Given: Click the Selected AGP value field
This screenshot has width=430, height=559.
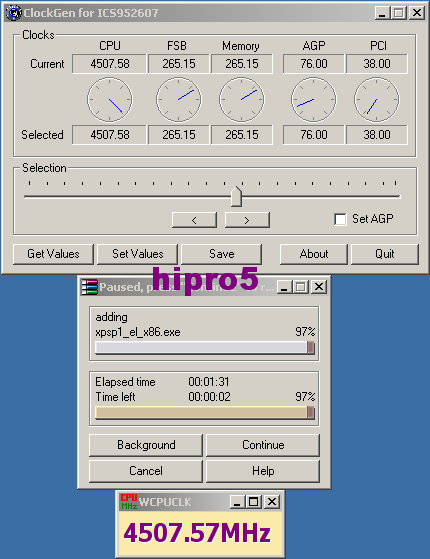Looking at the screenshot, I should coord(314,135).
